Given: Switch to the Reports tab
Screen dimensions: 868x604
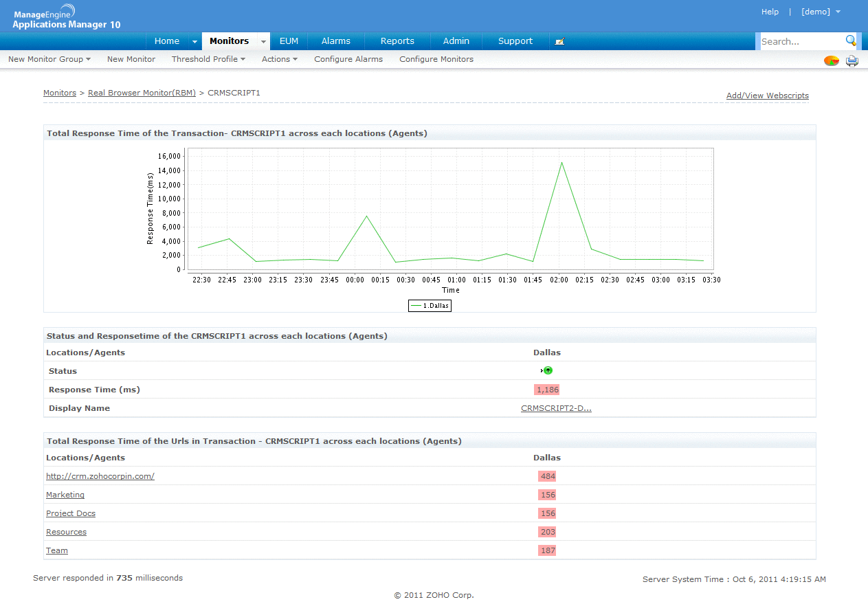Looking at the screenshot, I should coord(397,41).
